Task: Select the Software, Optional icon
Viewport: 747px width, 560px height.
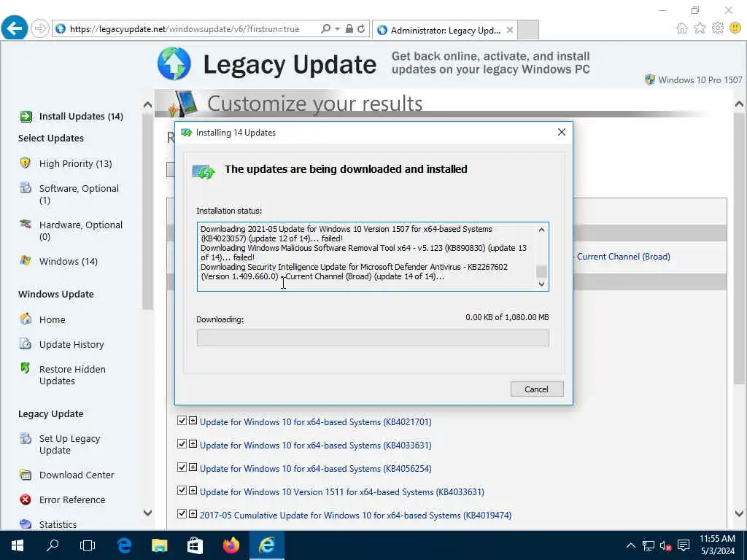Action: [26, 187]
